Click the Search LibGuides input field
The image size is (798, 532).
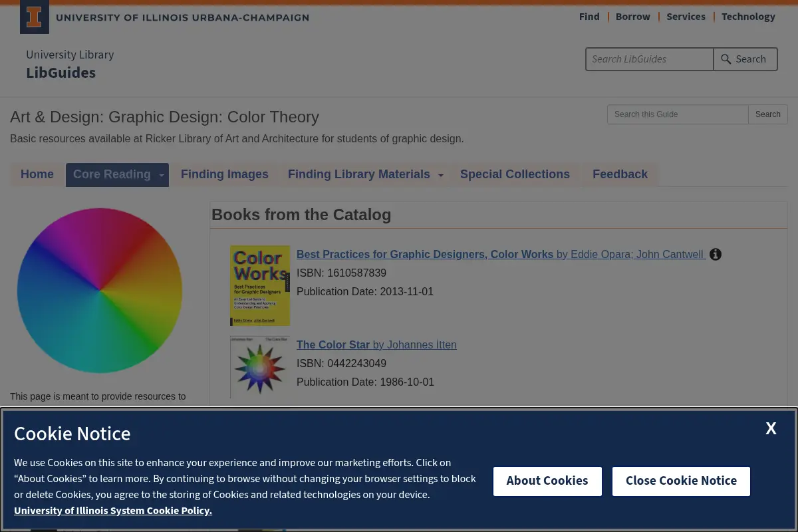click(x=650, y=59)
